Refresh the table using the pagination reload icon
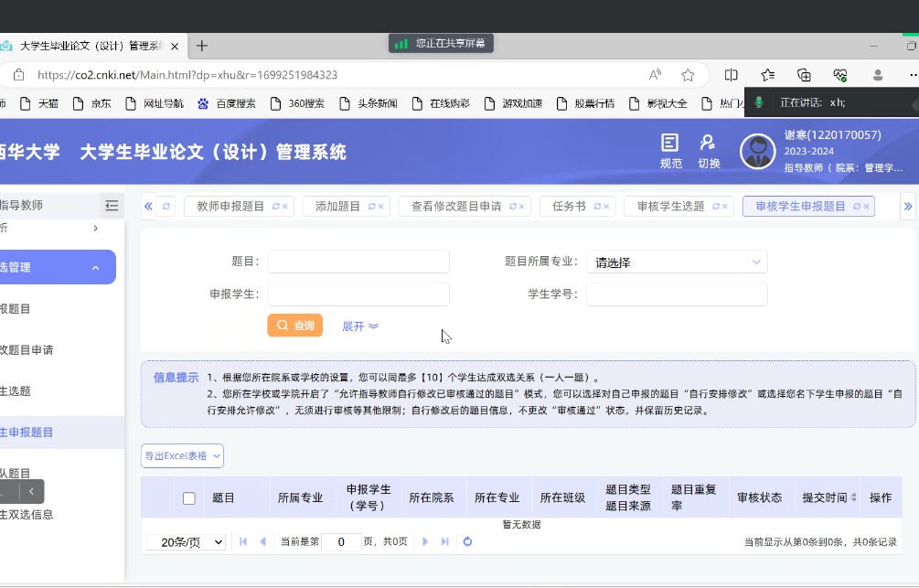Image resolution: width=919 pixels, height=588 pixels. pyautogui.click(x=467, y=542)
